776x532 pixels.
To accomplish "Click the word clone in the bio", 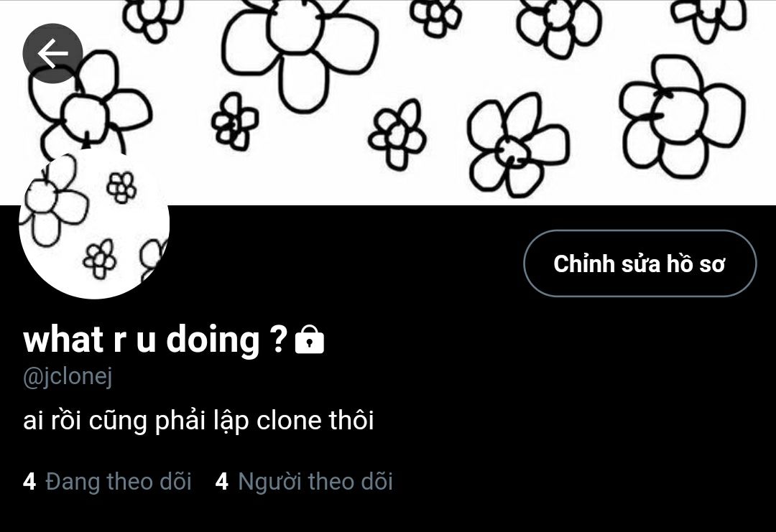I will point(289,421).
